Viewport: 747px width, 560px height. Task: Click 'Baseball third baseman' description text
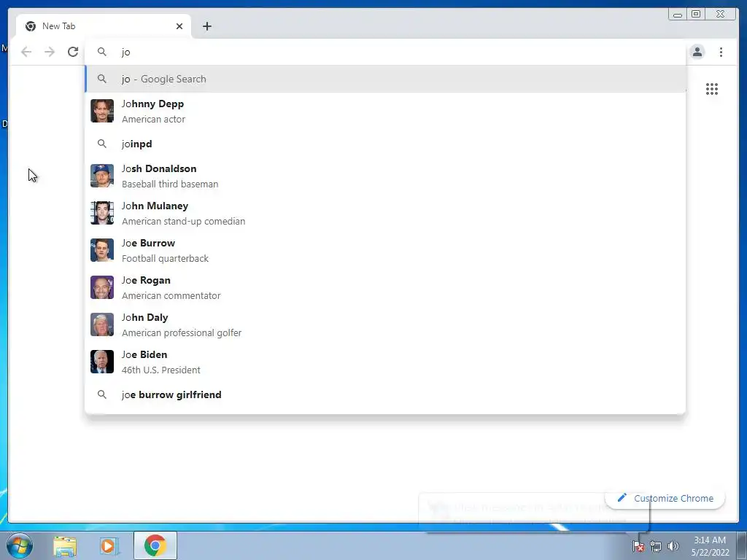tap(170, 184)
